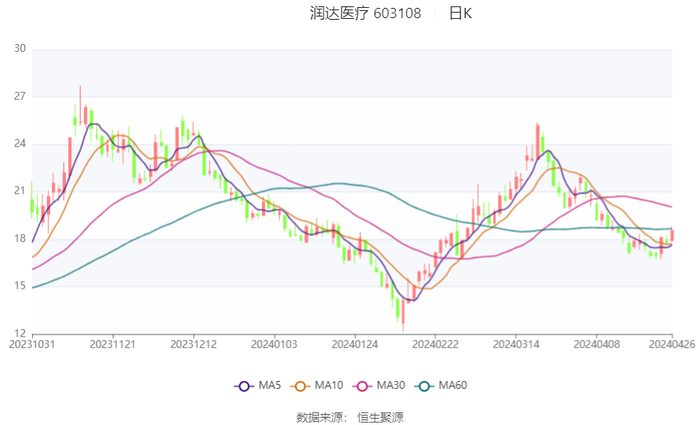Click the 21 price level on the y-axis
The height and width of the screenshot is (425, 700).
[20, 191]
